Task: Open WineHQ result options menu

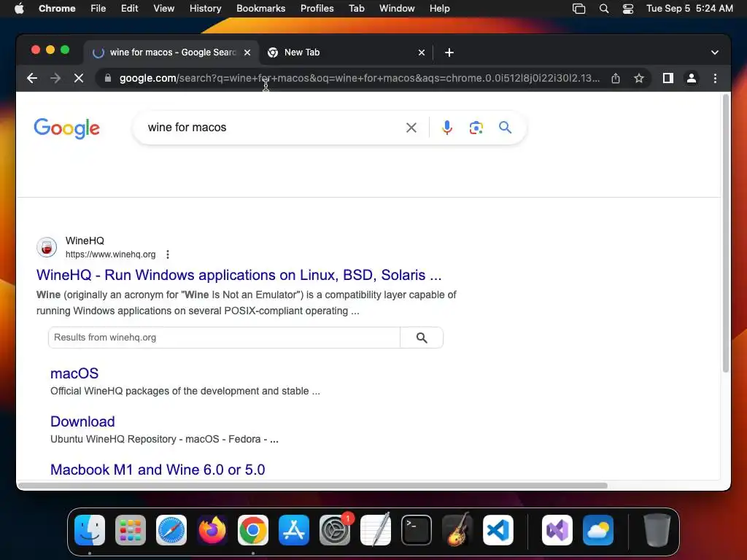Action: click(x=168, y=254)
